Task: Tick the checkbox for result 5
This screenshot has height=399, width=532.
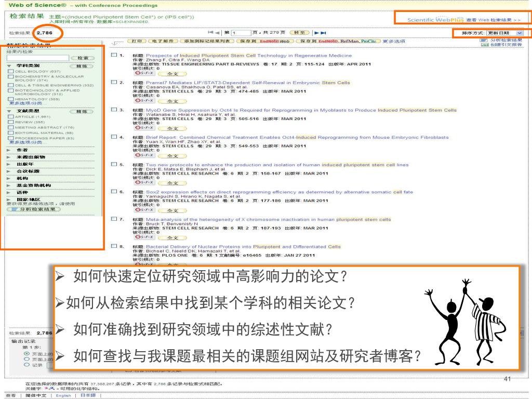Action: pos(114,164)
